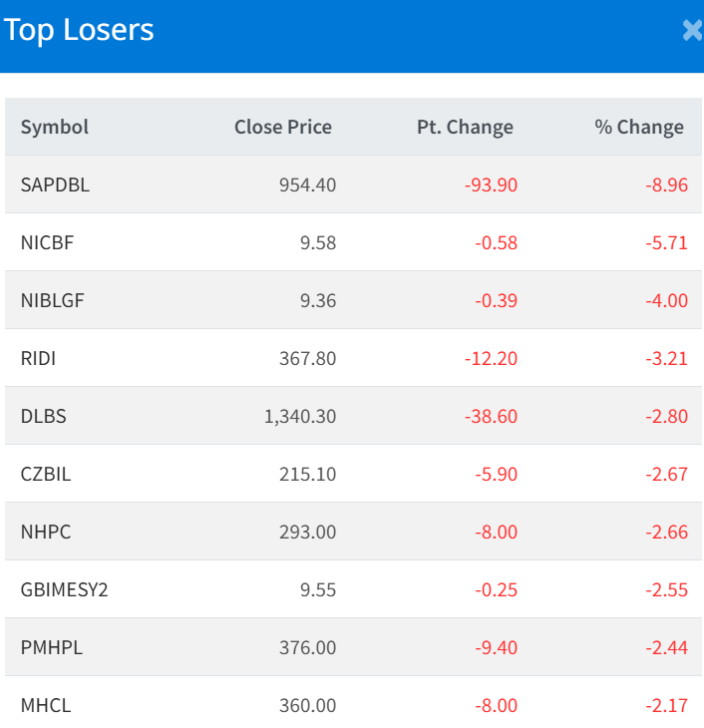Screen dimensions: 704x728
Task: Close the Top Losers panel
Action: tap(692, 31)
